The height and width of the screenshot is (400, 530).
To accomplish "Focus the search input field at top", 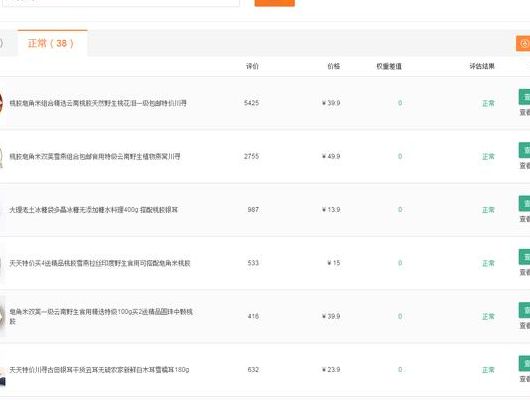I will click(x=120, y=3).
